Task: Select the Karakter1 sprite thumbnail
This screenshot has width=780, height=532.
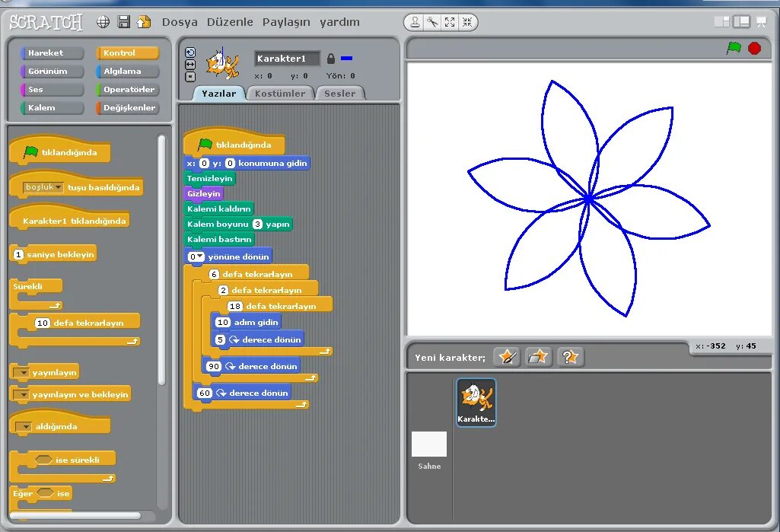Action: 476,402
